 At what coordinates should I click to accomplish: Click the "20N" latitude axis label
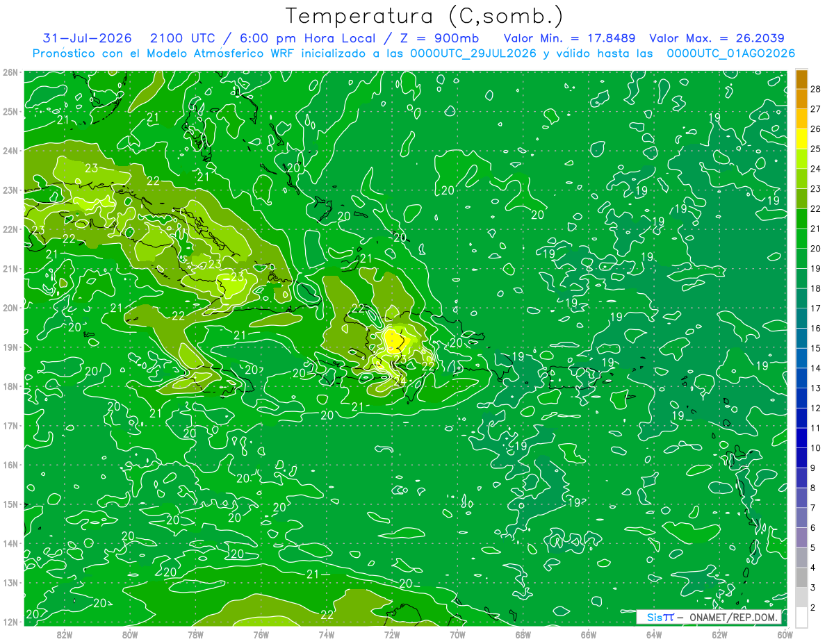10,308
